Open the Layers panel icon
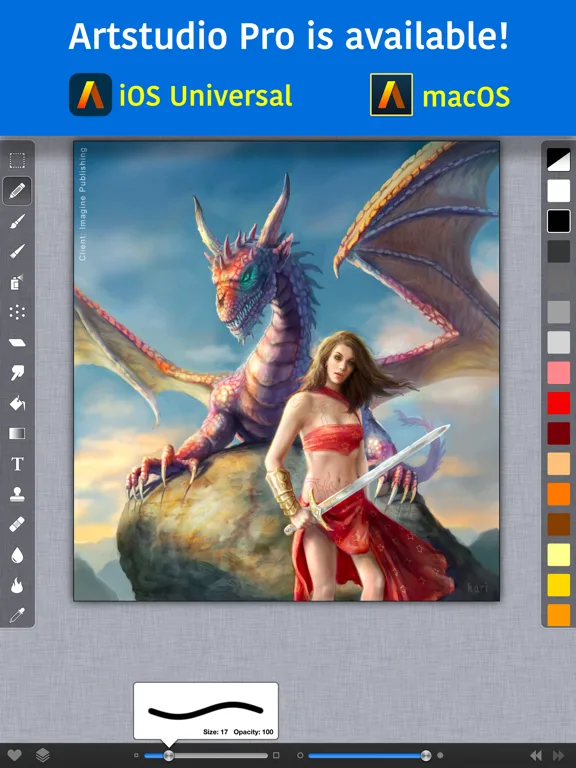Screen dimensions: 576x768 pos(43,755)
